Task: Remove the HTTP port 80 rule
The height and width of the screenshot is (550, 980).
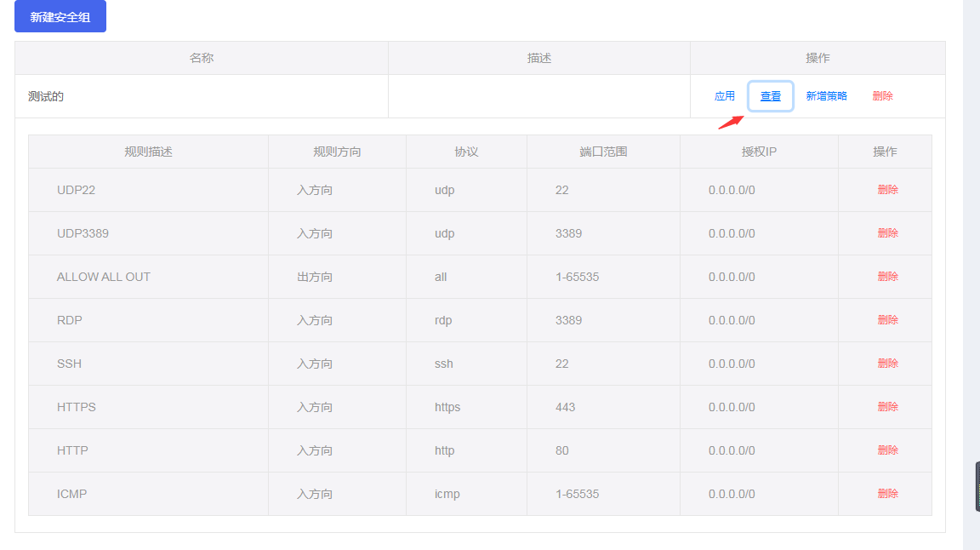Action: click(x=887, y=450)
